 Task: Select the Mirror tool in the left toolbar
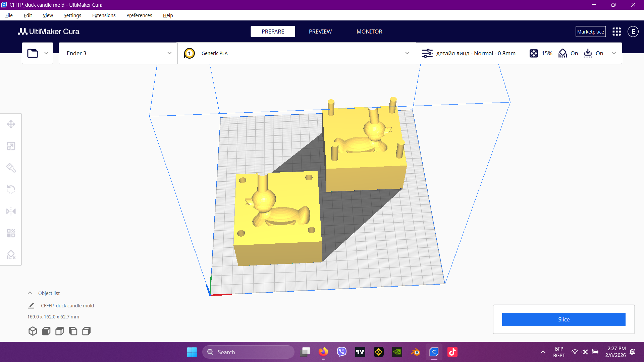point(11,211)
